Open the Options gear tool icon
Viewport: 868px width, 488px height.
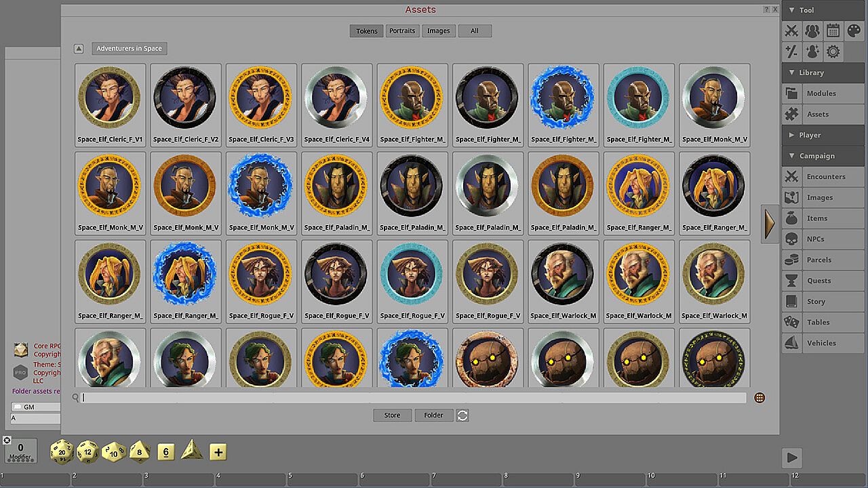coord(833,52)
